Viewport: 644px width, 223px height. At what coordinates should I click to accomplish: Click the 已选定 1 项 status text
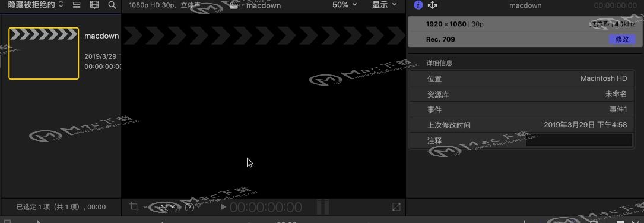61,207
